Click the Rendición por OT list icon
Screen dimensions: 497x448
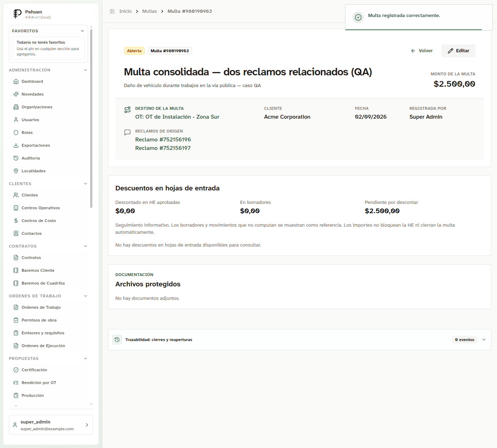coord(16,383)
